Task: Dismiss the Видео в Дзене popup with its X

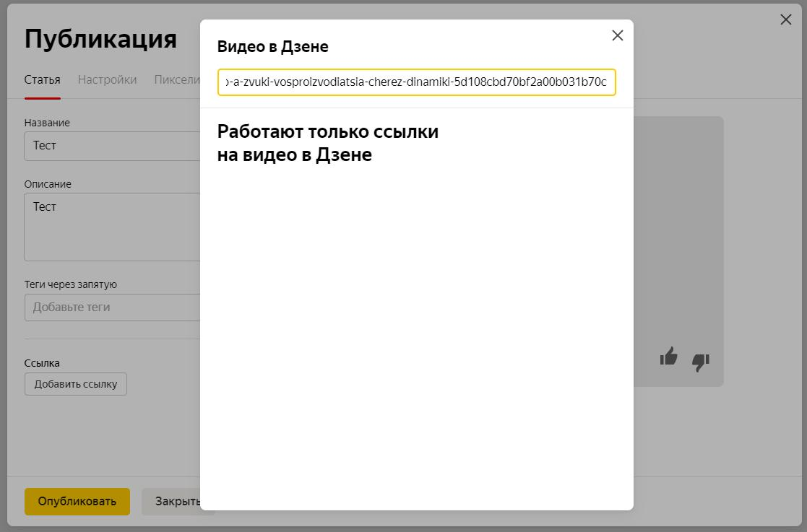Action: [617, 35]
